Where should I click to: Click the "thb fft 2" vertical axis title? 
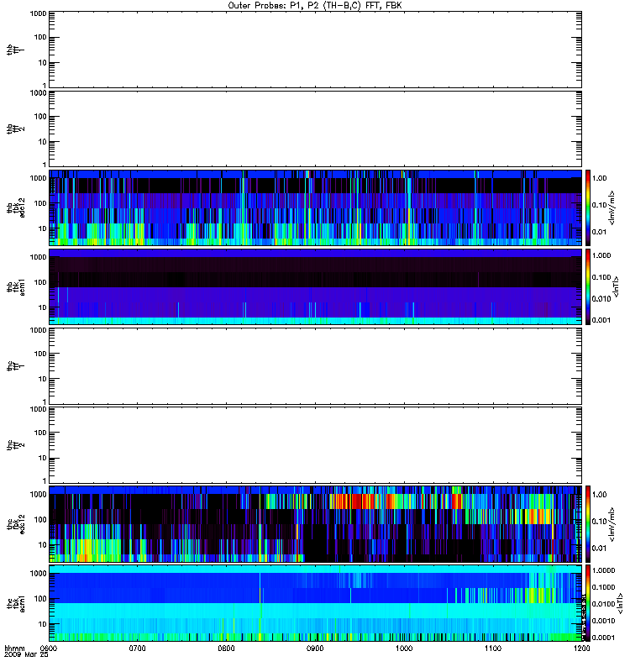(15, 129)
